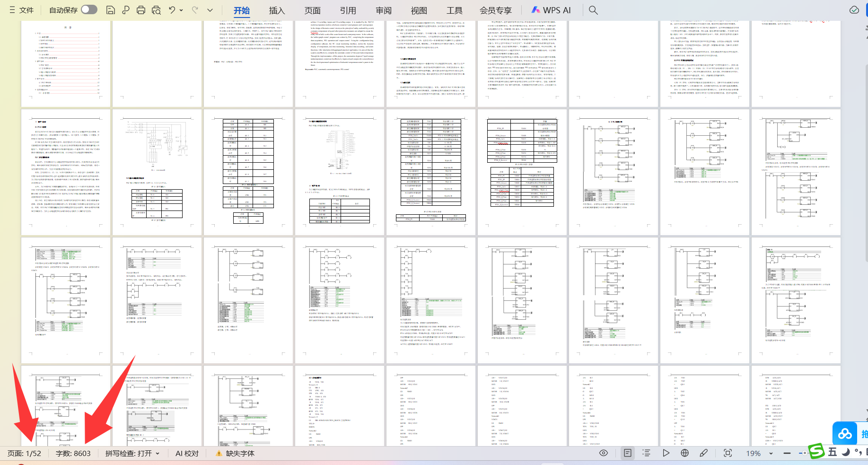Select the English abstract page thumbnail
Viewport: 868px width, 465px height.
pos(340,63)
